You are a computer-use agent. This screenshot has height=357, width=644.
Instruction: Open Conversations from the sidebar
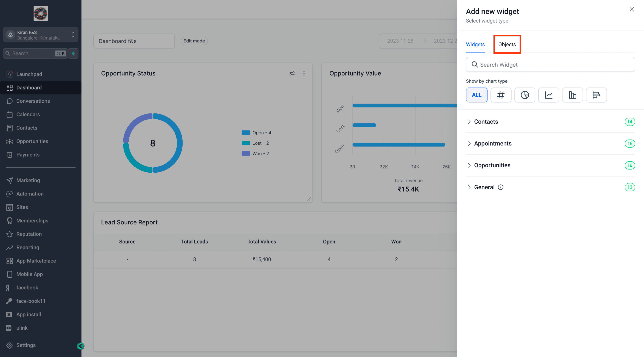click(x=41, y=101)
